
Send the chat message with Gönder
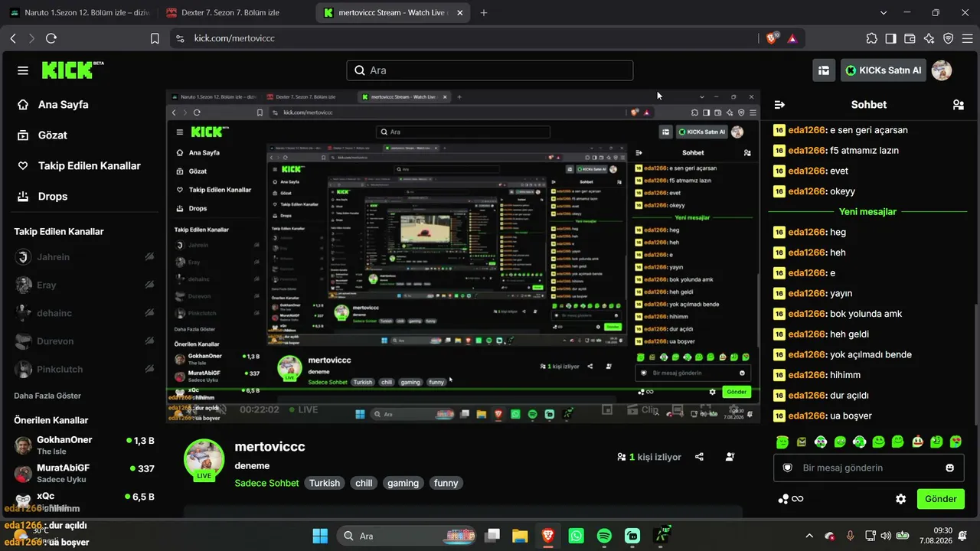click(941, 499)
